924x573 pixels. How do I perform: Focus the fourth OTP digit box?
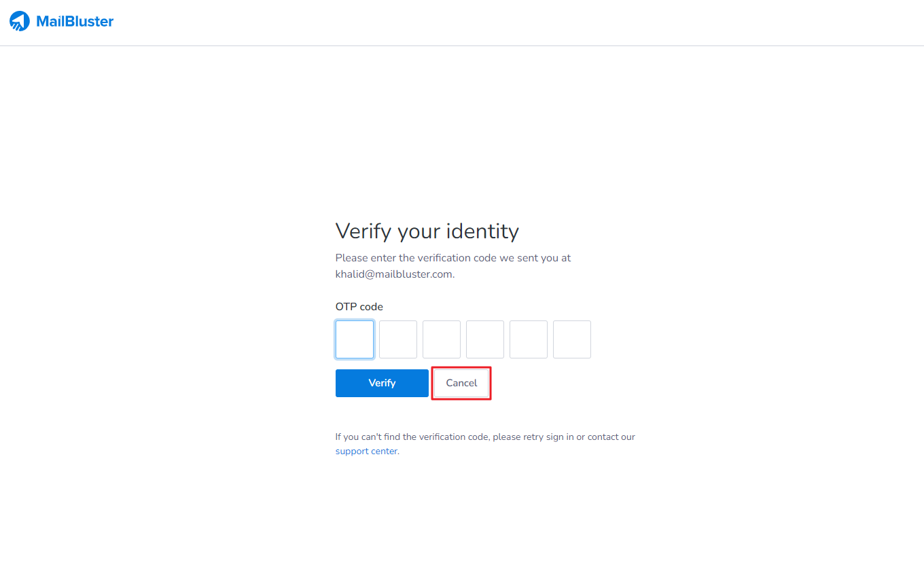pyautogui.click(x=485, y=339)
